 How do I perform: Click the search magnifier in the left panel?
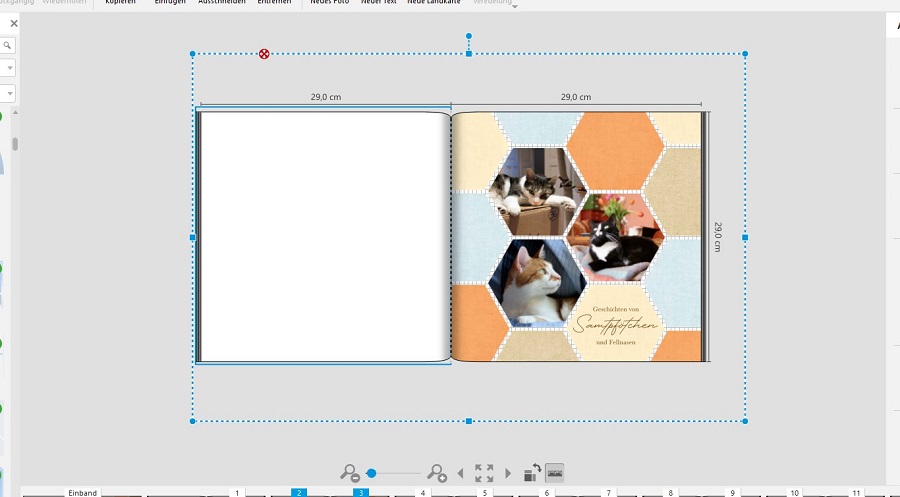(x=7, y=45)
